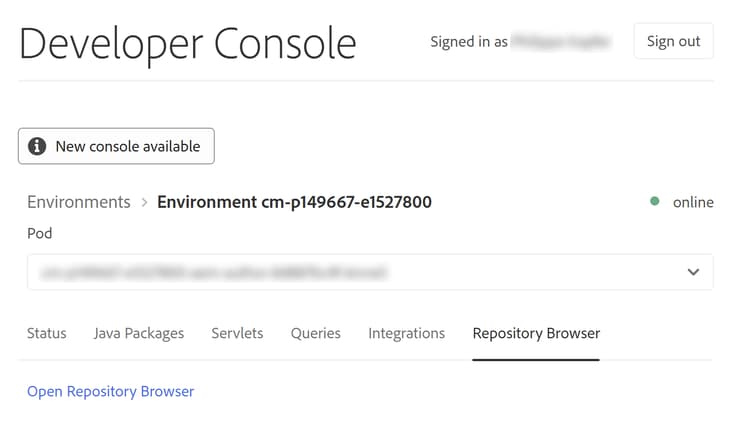
Task: View the Queries tab
Action: [x=316, y=333]
